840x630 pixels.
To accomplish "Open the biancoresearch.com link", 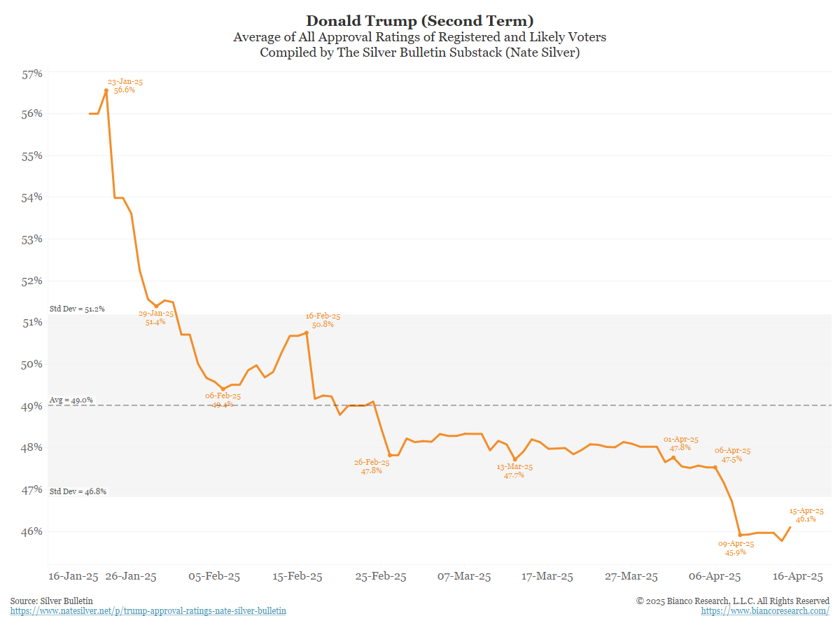I will [765, 611].
